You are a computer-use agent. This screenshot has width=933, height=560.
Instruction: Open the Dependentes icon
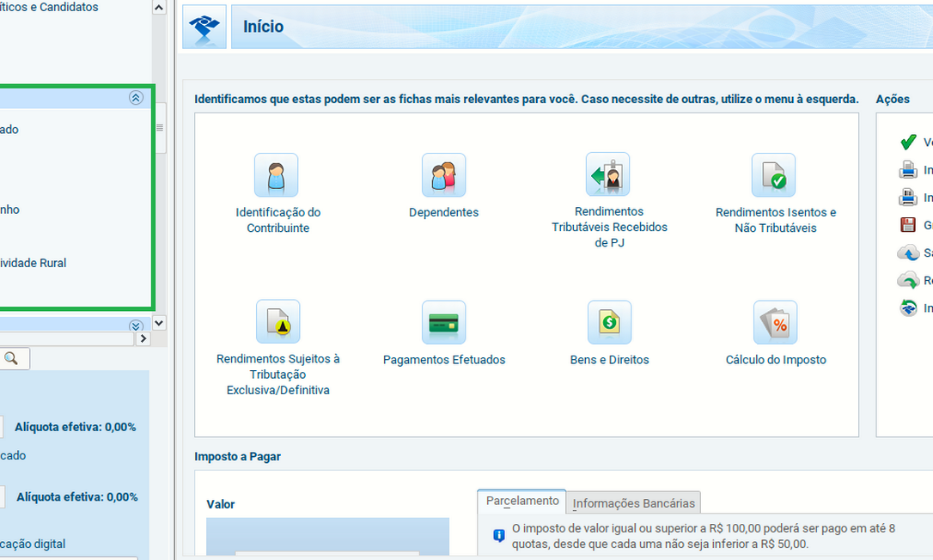(443, 175)
